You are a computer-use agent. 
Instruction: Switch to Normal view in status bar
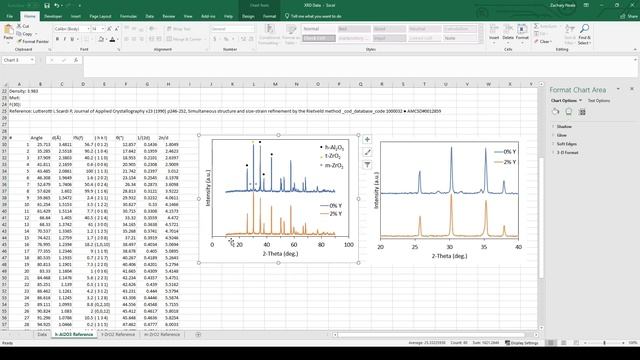(x=551, y=343)
